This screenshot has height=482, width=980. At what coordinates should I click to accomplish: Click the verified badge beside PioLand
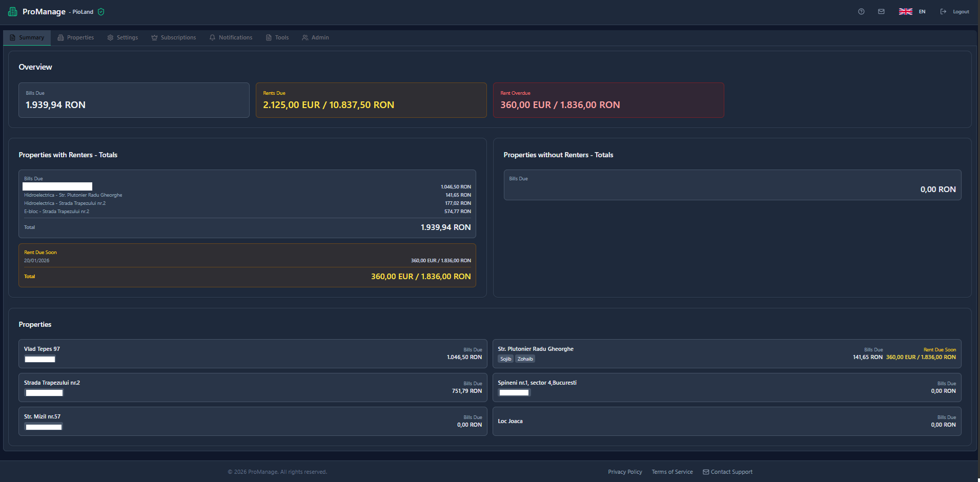(x=101, y=11)
